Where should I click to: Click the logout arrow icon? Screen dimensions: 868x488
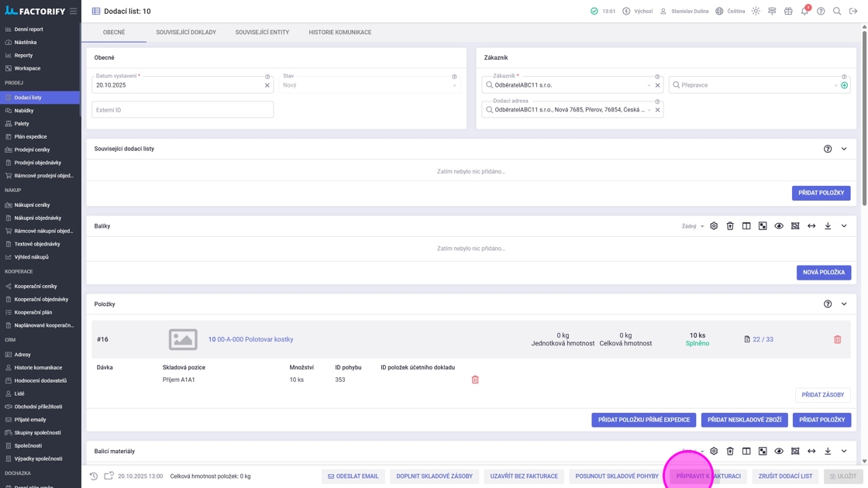click(853, 11)
